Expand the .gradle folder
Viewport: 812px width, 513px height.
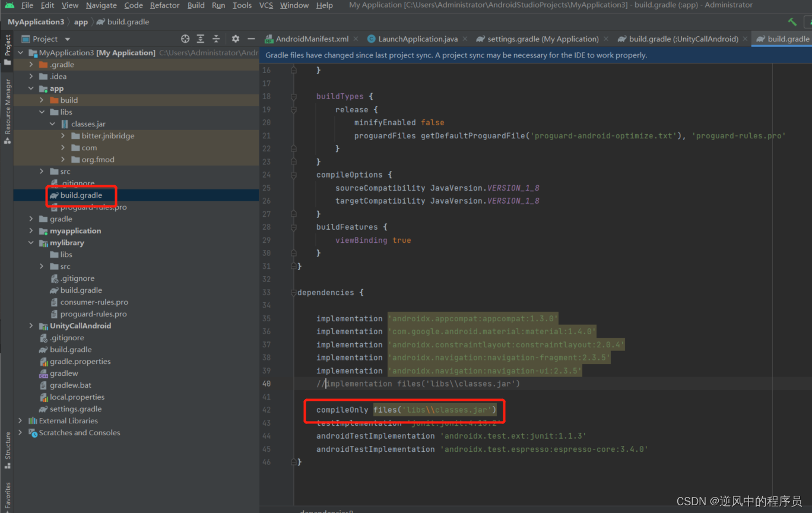click(x=31, y=65)
